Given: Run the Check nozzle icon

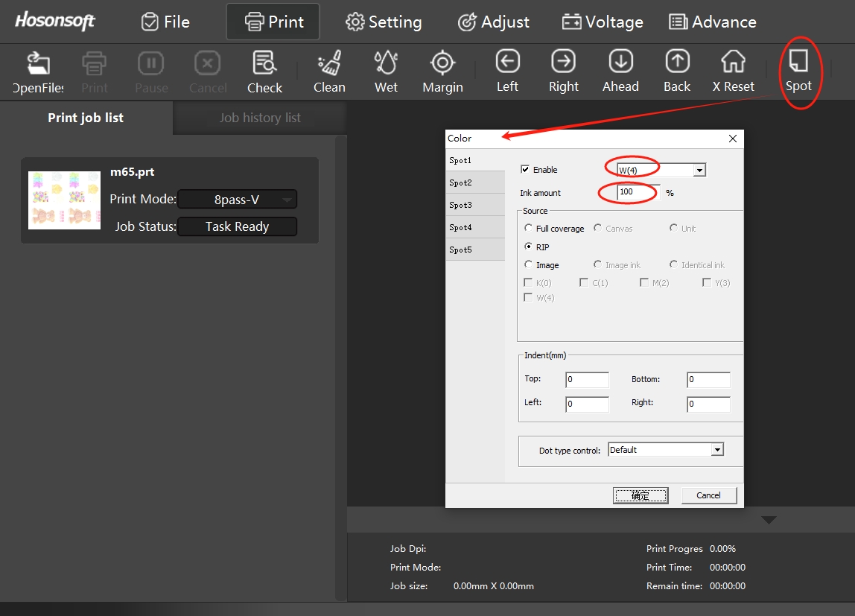Looking at the screenshot, I should click(264, 64).
